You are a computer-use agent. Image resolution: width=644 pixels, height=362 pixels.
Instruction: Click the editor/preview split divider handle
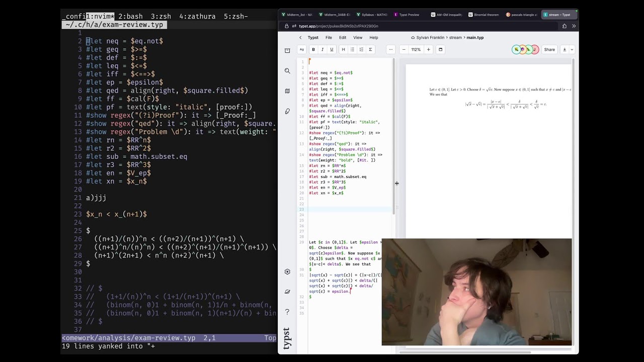(x=396, y=207)
